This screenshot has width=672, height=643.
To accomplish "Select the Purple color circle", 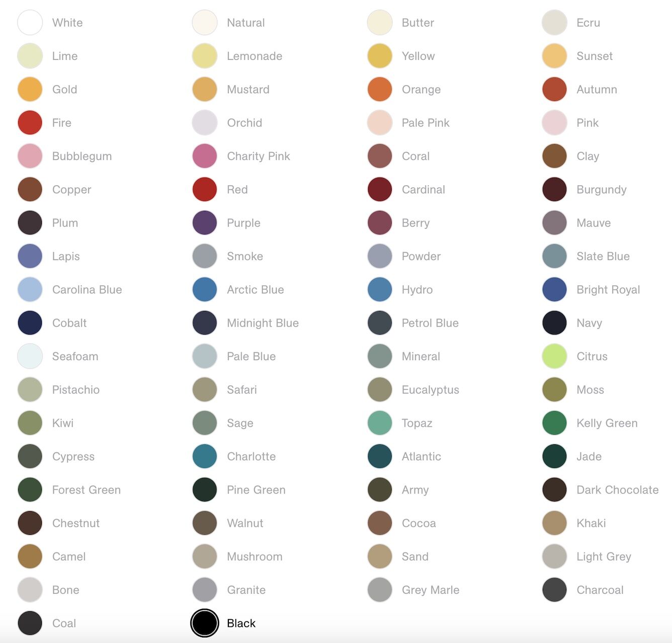I will click(x=205, y=223).
